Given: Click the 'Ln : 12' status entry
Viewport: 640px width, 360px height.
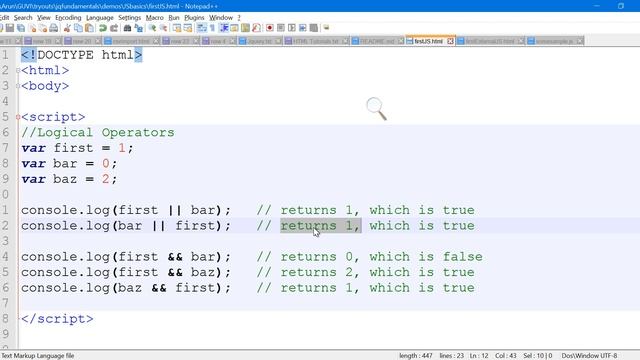Looking at the screenshot, I should click(479, 356).
